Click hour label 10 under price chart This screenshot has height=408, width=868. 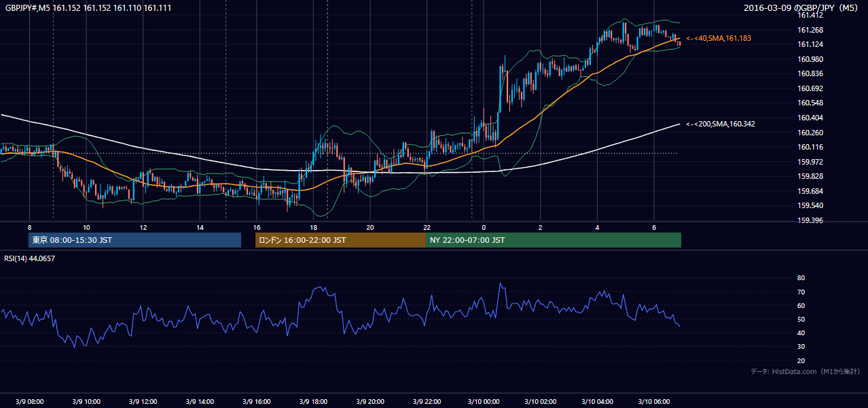click(86, 227)
